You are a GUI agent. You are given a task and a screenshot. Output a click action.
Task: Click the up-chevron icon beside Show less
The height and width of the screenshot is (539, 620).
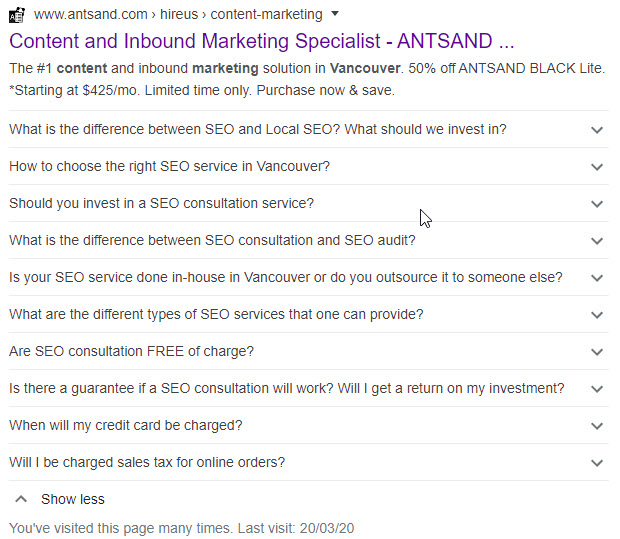coord(21,499)
